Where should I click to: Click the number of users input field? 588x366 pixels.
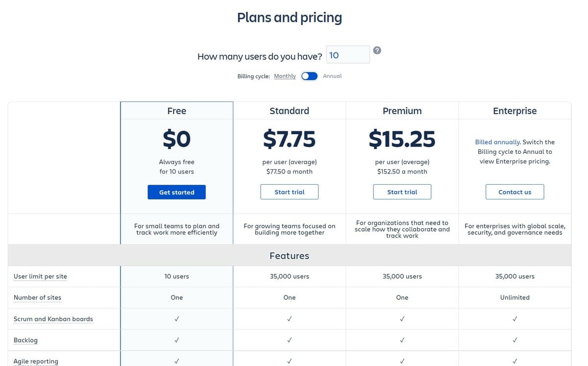point(348,55)
